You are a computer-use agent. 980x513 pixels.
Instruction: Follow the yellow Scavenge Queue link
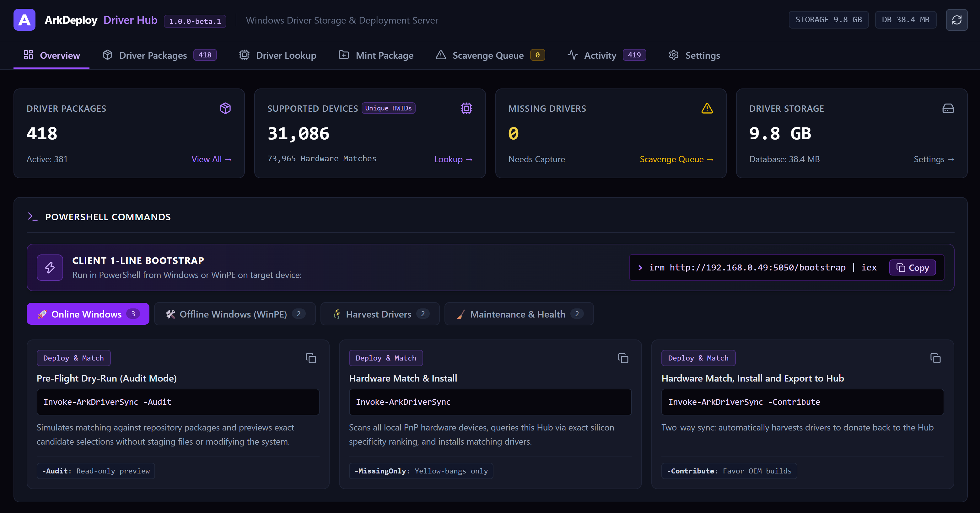[676, 159]
